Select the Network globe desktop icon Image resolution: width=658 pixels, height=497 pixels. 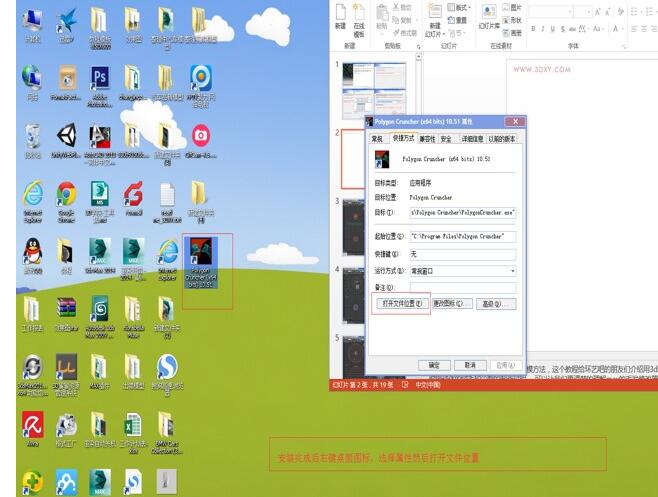32,83
